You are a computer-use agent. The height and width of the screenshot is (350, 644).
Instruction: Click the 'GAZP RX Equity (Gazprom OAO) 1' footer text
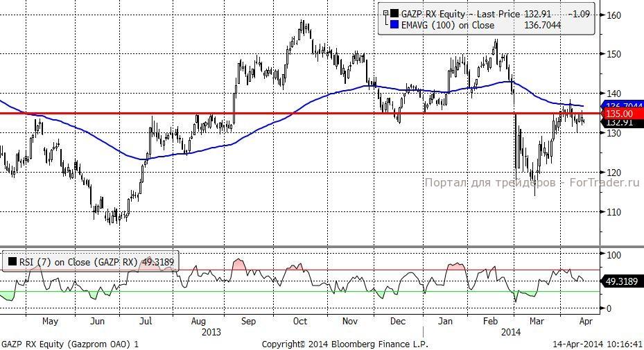click(70, 344)
